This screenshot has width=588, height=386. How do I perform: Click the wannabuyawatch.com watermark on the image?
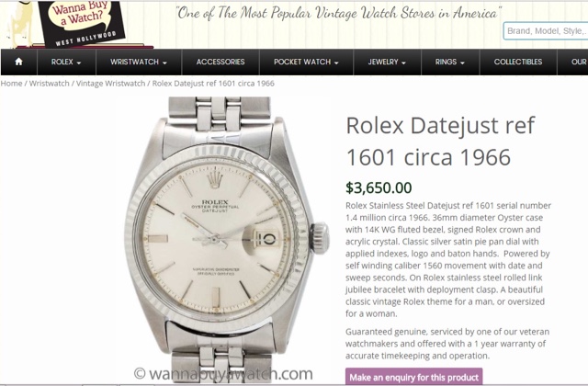tap(223, 374)
